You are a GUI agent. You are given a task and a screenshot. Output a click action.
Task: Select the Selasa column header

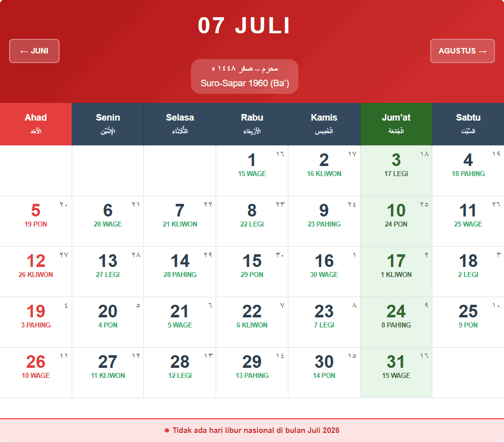(180, 124)
